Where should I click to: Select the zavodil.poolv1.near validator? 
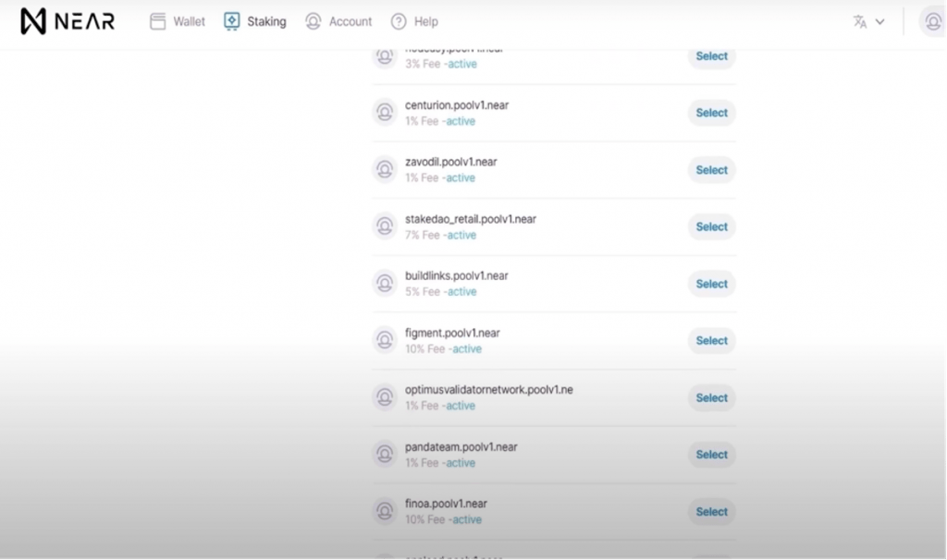coord(711,170)
